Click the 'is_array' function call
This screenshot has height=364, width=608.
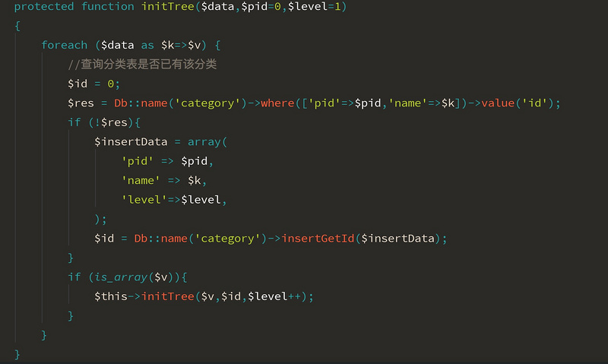click(121, 277)
